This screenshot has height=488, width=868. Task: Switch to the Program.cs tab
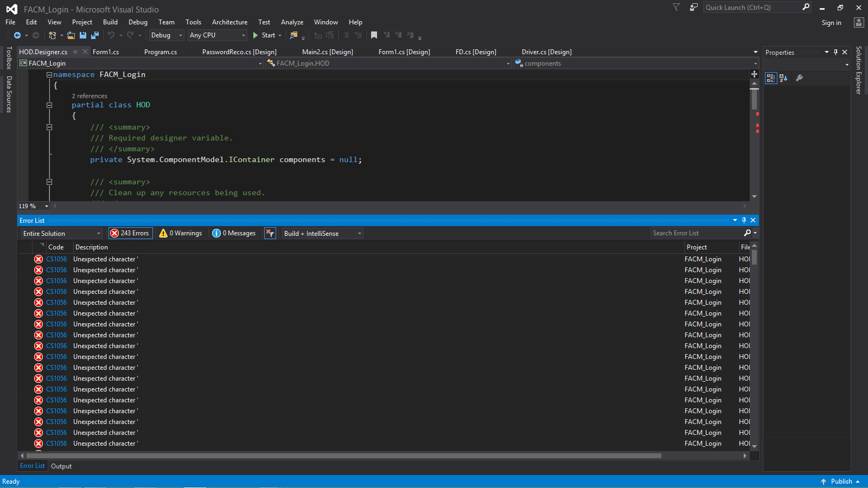(161, 52)
